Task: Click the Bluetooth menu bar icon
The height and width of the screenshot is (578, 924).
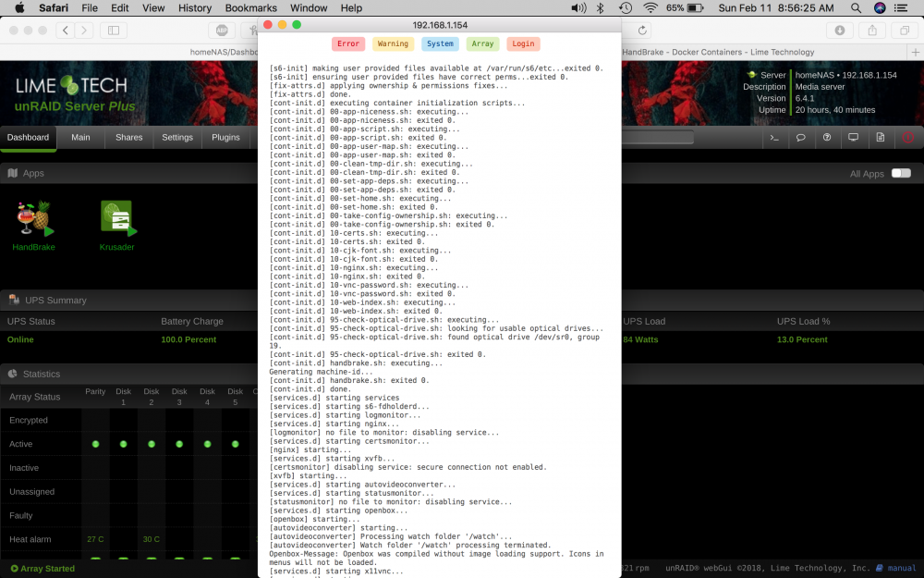Action: tap(601, 7)
